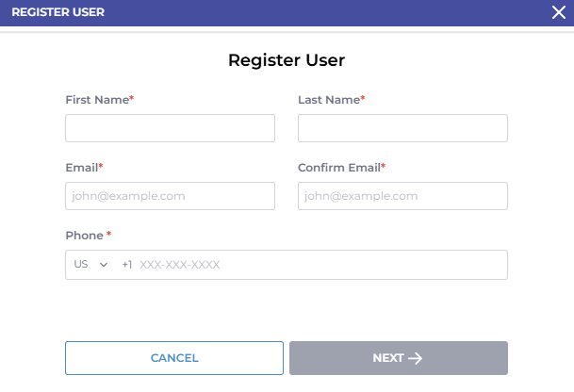
Task: Click into the Email text box
Action: 170,196
